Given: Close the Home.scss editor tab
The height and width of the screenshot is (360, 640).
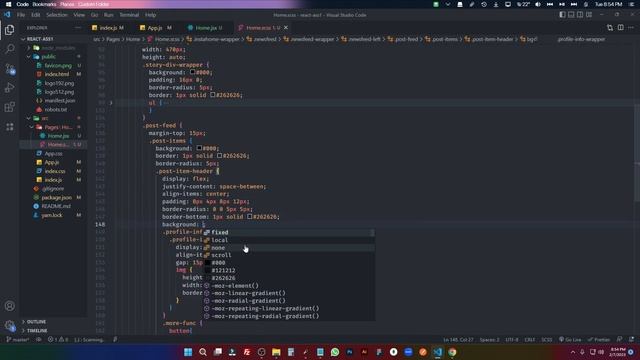Looking at the screenshot, I should (x=286, y=28).
